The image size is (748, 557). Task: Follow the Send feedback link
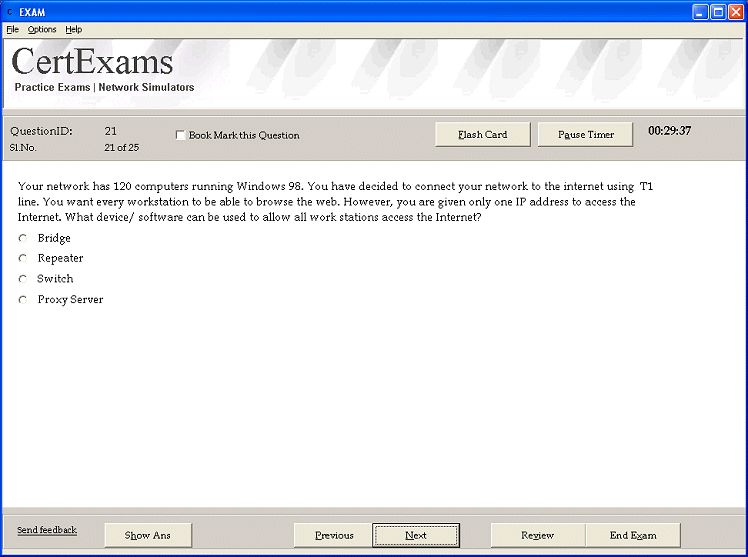coord(47,530)
